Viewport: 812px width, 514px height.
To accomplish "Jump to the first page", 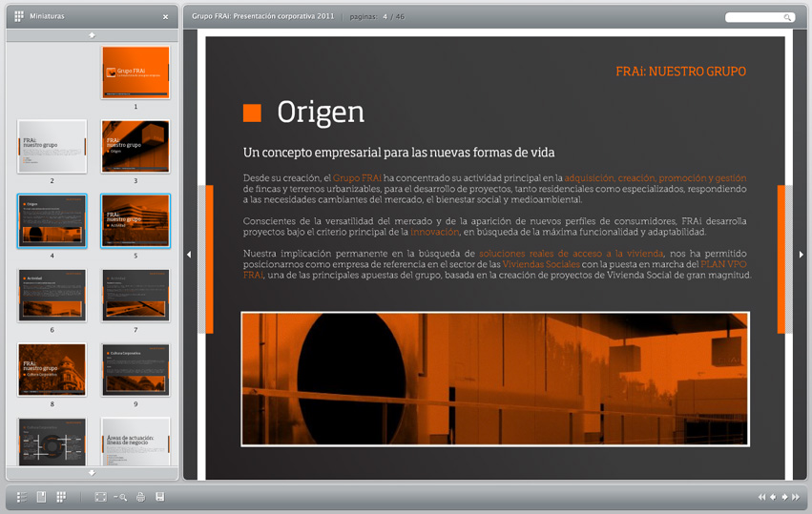I will click(x=761, y=497).
